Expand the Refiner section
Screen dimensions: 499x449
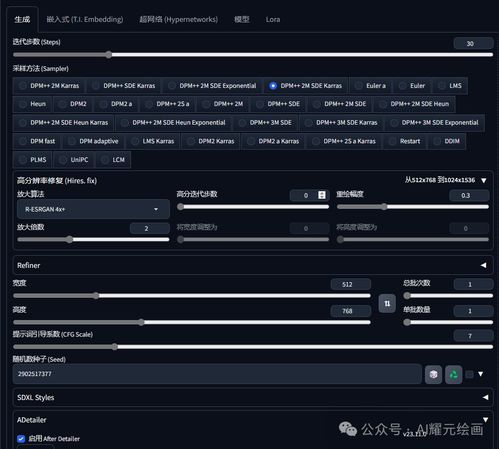tap(253, 265)
